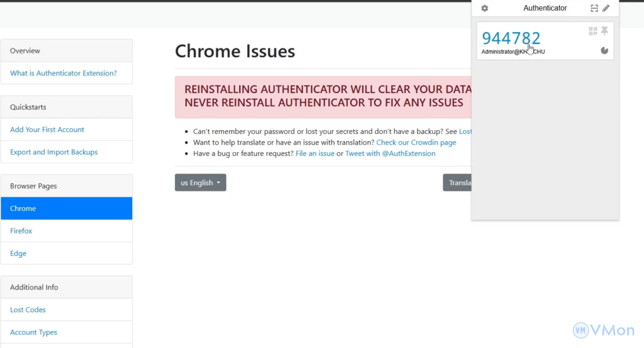
Task: Select Chrome in the Browser Pages sidebar
Action: pyautogui.click(x=66, y=209)
